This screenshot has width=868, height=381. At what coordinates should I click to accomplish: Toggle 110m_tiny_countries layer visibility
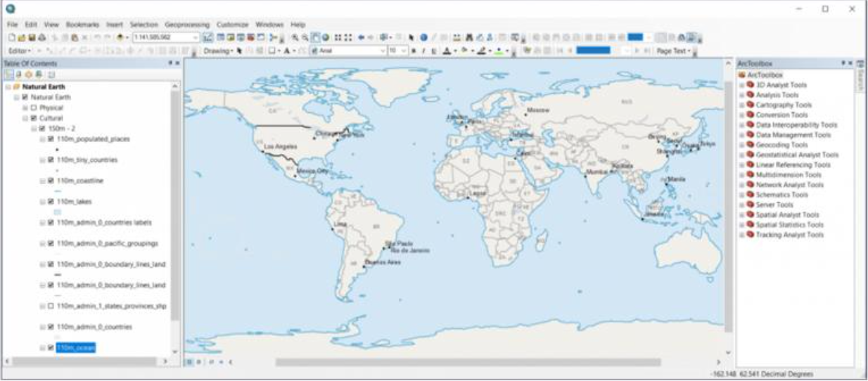click(50, 160)
